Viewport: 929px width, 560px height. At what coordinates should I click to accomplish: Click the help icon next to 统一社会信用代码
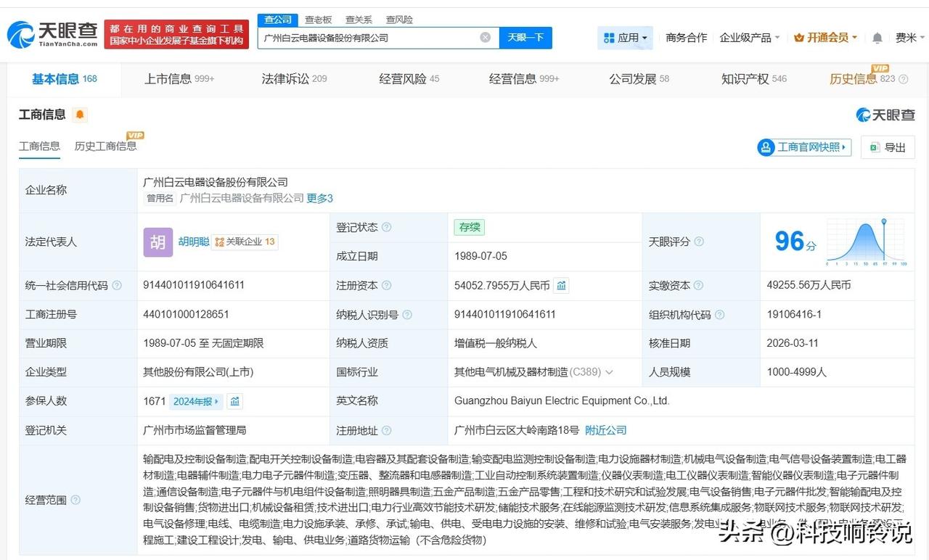coord(117,286)
